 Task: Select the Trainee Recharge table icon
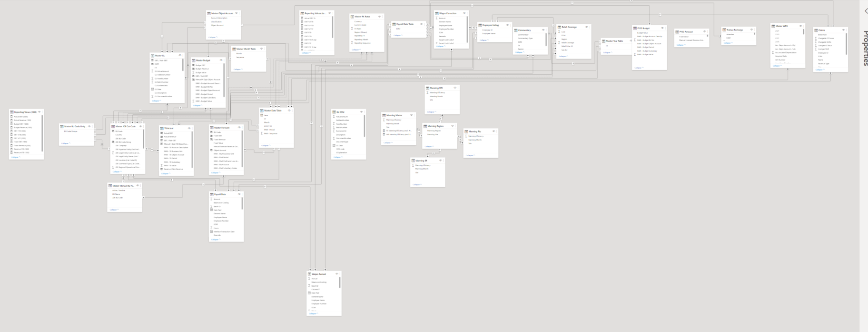tap(724, 30)
